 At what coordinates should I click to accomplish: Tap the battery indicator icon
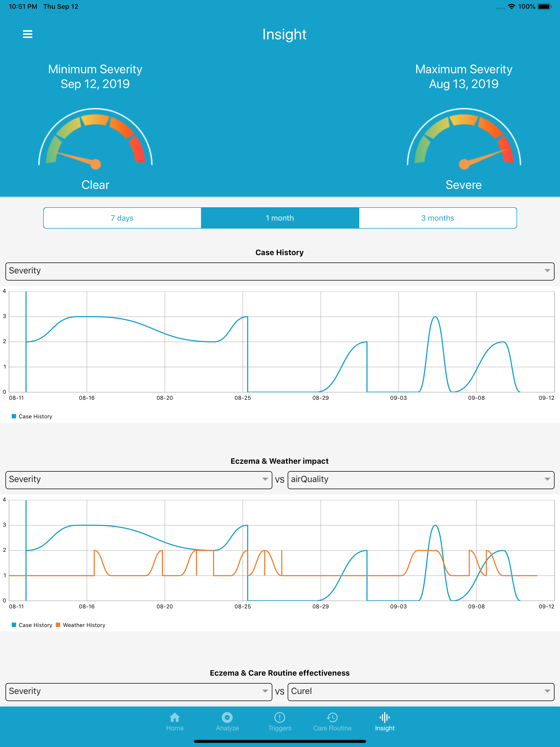(x=544, y=6)
